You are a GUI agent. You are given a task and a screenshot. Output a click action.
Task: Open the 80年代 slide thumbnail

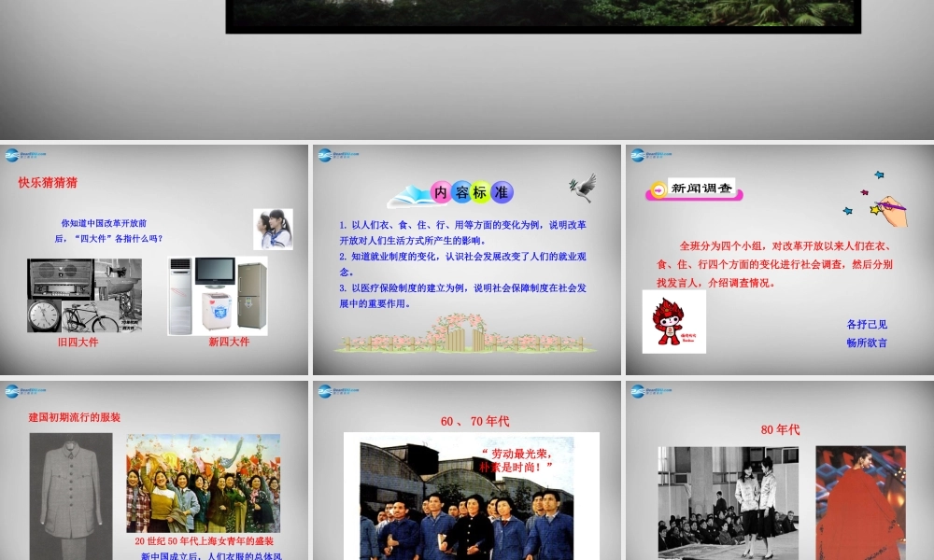[x=780, y=470]
